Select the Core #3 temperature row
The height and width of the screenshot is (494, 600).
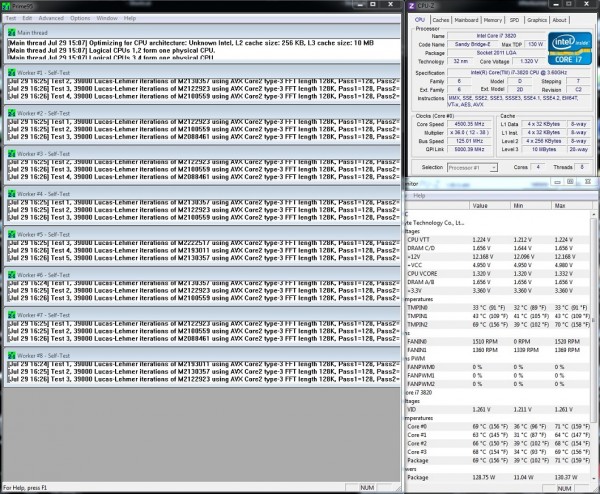click(x=497, y=452)
